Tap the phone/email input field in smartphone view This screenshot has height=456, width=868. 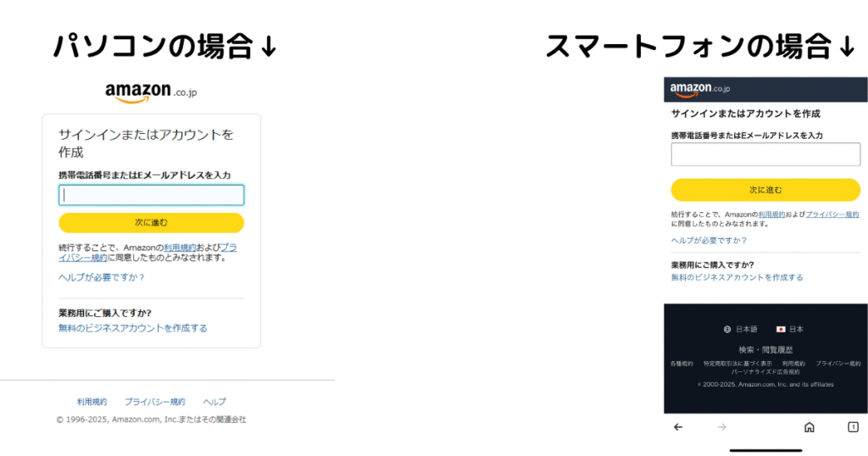click(765, 154)
